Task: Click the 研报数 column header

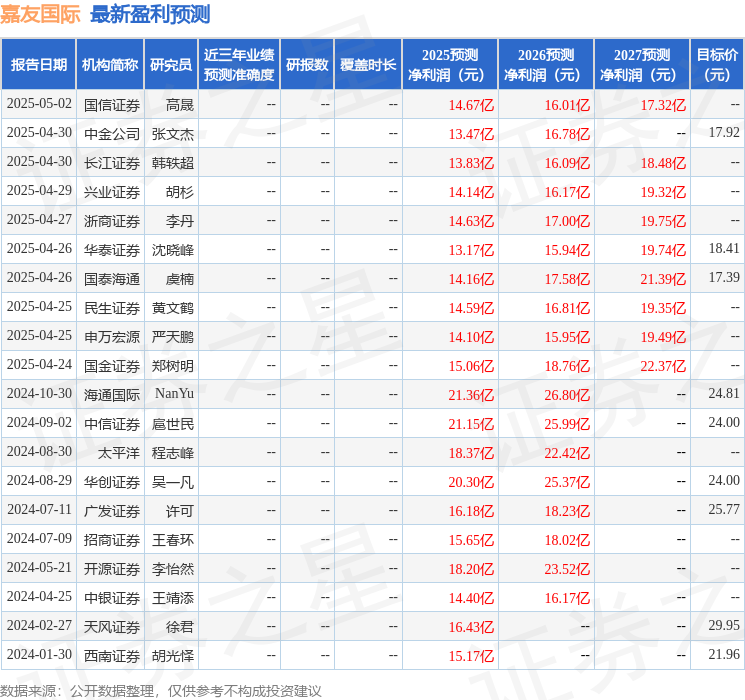Action: click(307, 65)
